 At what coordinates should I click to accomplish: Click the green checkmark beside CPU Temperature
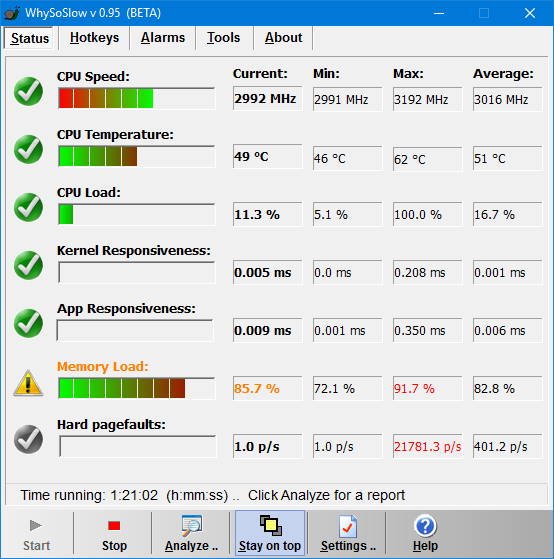pos(29,149)
